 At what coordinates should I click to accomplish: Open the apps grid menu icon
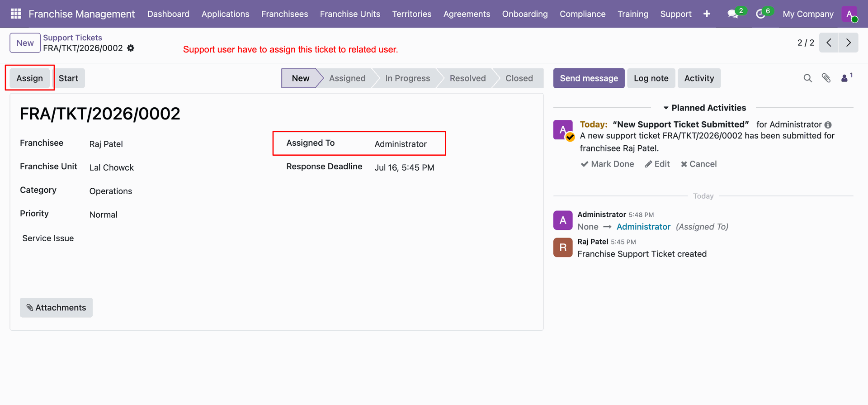[16, 14]
